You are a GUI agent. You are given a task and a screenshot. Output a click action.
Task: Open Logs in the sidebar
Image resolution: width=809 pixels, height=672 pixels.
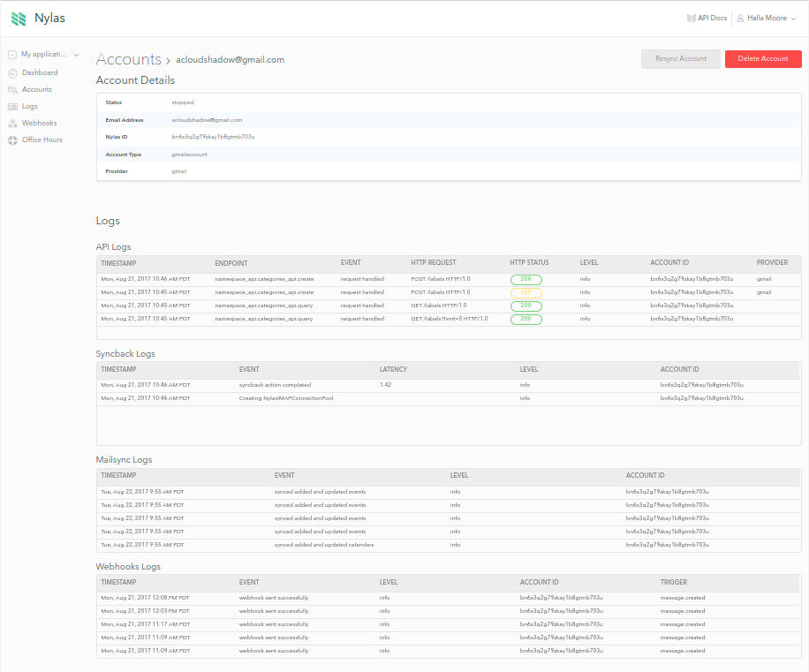pyautogui.click(x=29, y=106)
